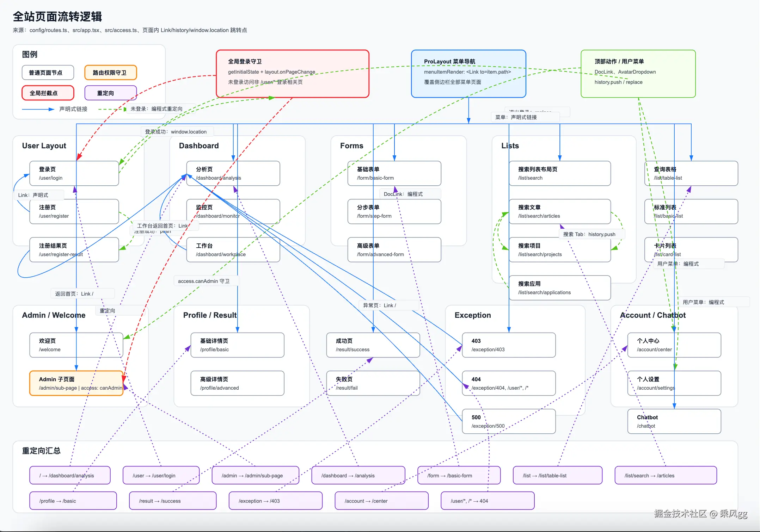
Task: Select the /profile → /basic redirect box
Action: (x=73, y=501)
